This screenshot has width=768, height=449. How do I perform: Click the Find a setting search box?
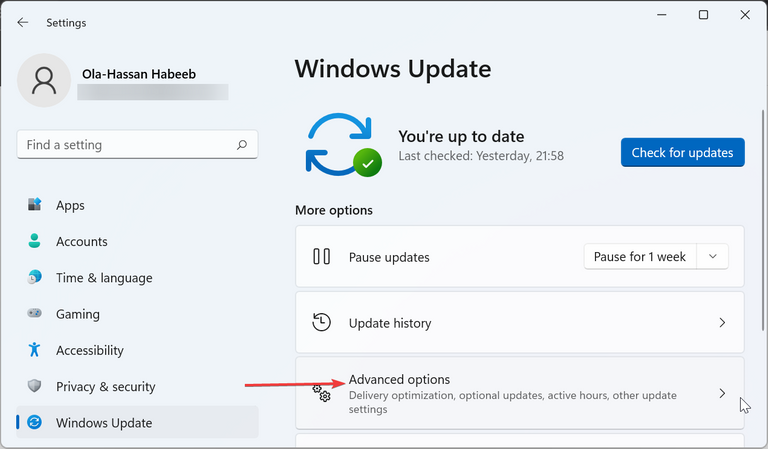pos(137,144)
